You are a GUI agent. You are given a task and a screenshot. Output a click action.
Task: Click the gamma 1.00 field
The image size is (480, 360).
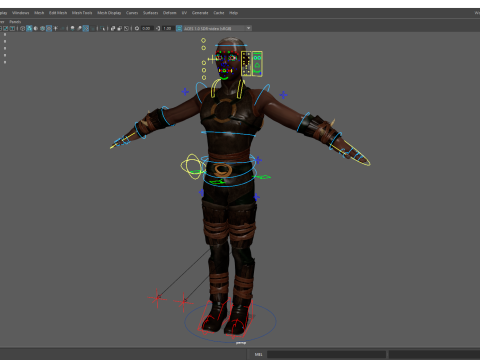(x=168, y=28)
